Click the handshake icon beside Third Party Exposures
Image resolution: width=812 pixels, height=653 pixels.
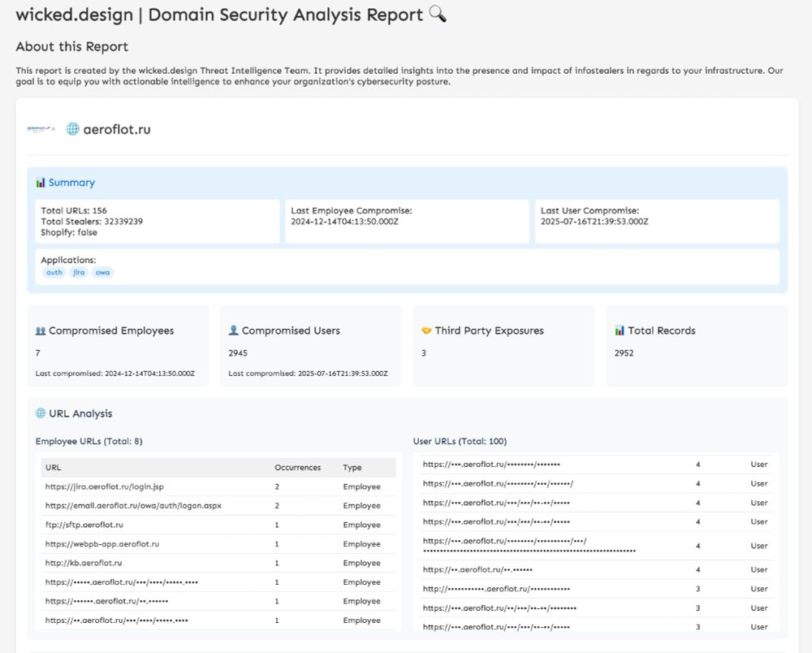[426, 331]
